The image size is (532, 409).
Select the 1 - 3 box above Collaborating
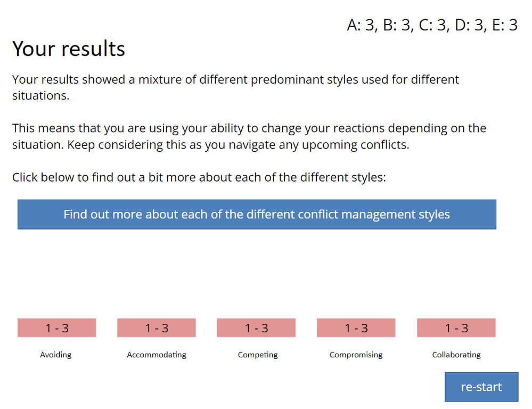point(456,328)
